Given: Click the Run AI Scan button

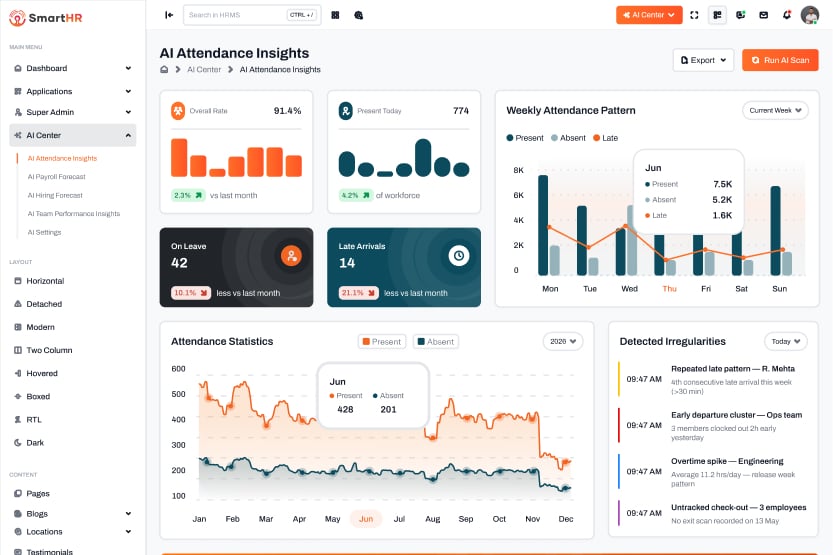Looking at the screenshot, I should tap(780, 60).
